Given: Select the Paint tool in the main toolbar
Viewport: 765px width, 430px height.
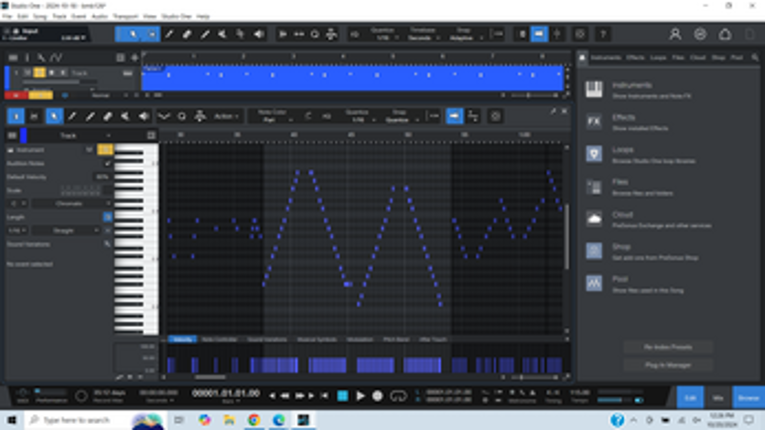Looking at the screenshot, I should [x=205, y=34].
